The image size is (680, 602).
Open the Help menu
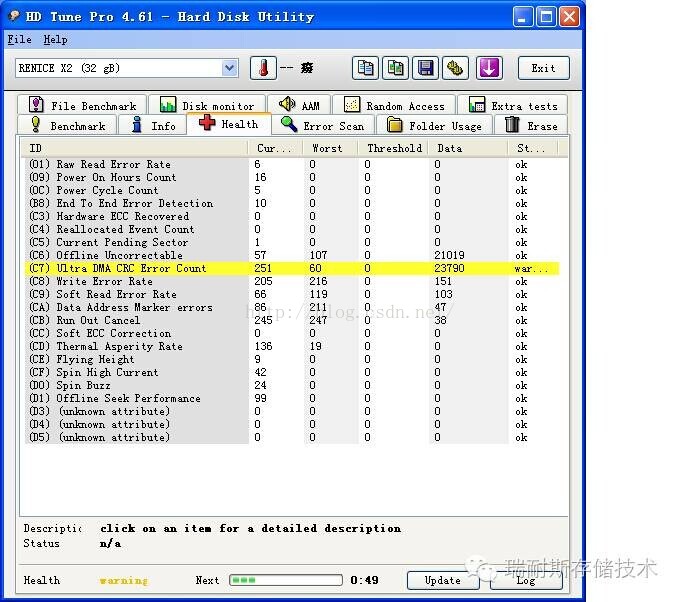[55, 39]
